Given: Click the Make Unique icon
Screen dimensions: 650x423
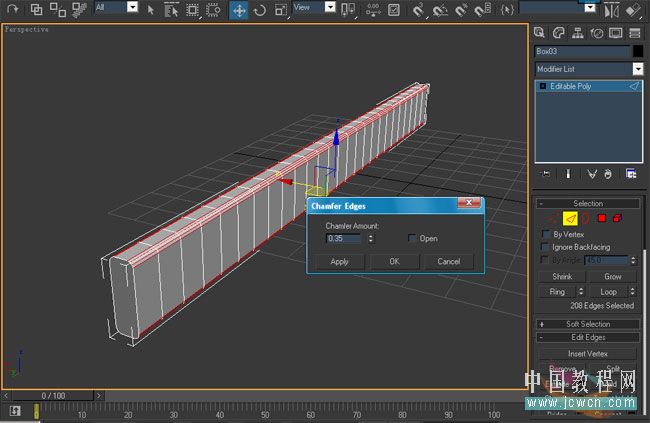Looking at the screenshot, I should [x=592, y=174].
